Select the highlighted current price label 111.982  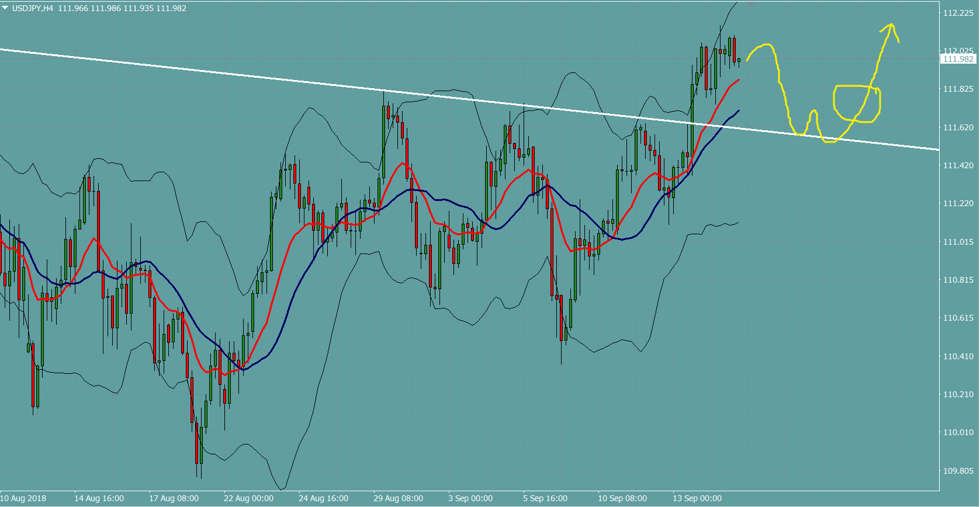click(958, 59)
